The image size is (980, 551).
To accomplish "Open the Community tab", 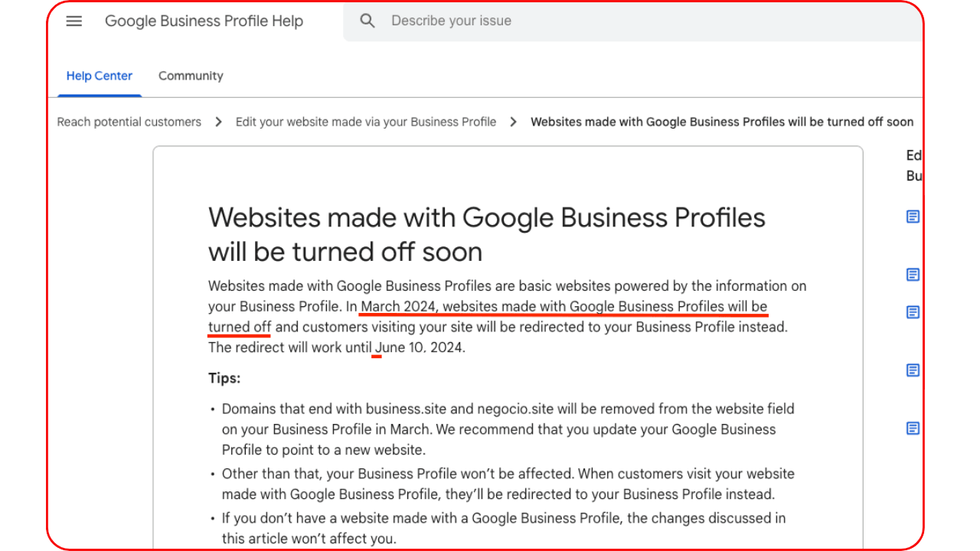I will tap(191, 76).
